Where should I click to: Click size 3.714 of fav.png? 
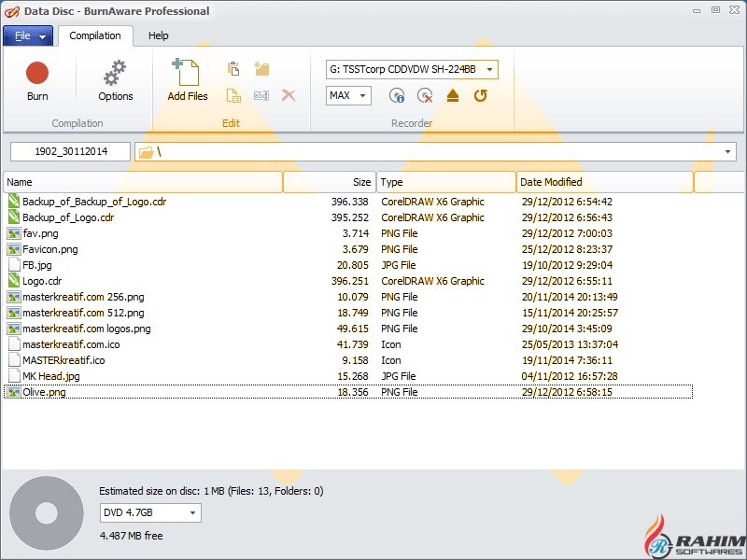coord(356,233)
